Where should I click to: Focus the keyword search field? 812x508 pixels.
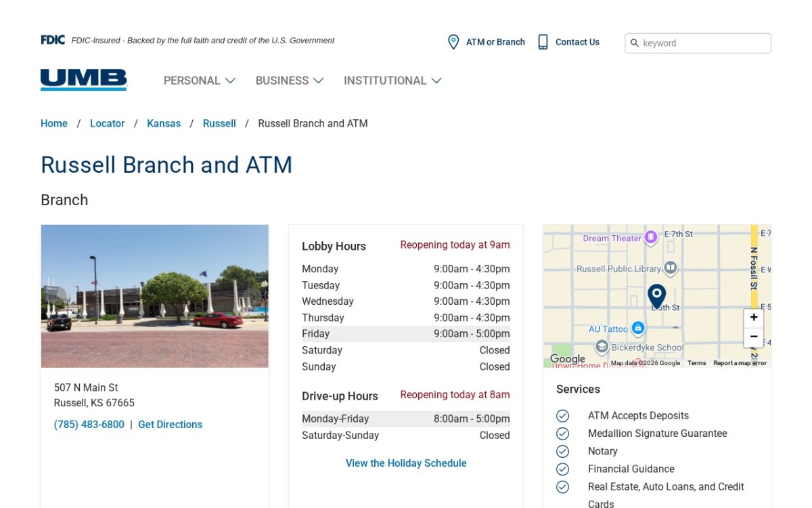click(698, 43)
